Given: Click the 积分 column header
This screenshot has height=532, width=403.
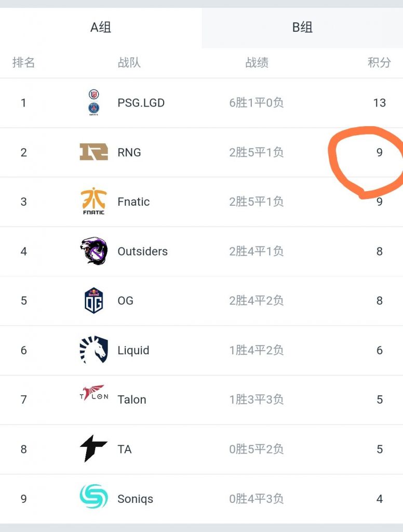Looking at the screenshot, I should [379, 63].
